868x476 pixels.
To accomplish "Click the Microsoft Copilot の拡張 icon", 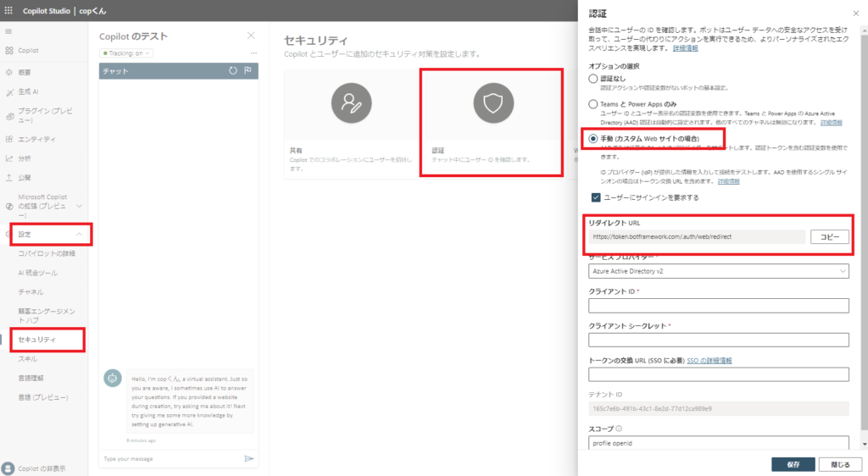I will (x=9, y=206).
